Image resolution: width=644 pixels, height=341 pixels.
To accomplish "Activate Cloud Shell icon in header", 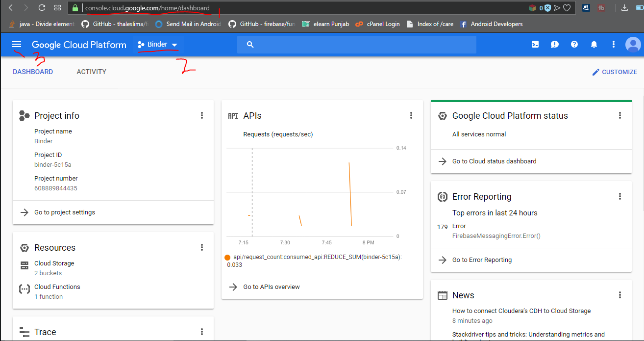I will click(535, 45).
